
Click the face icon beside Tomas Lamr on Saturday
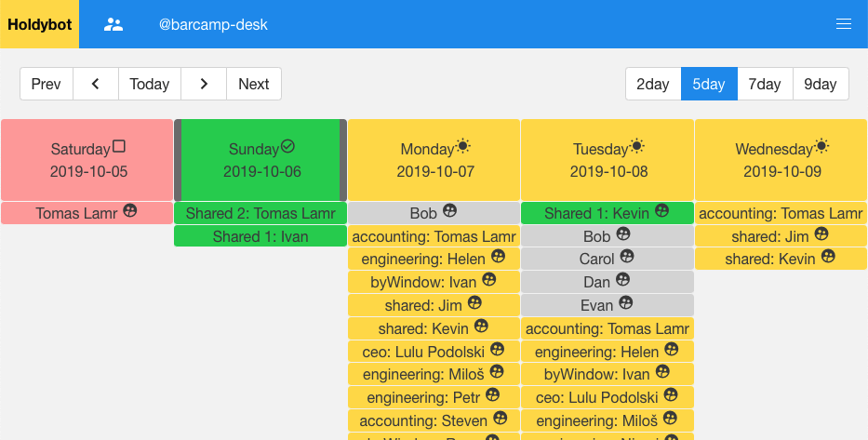click(130, 211)
